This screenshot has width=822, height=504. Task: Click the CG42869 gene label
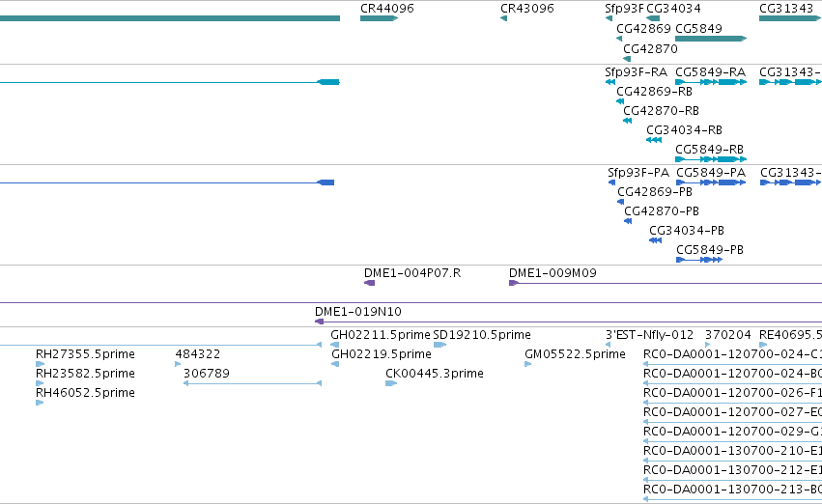[643, 28]
